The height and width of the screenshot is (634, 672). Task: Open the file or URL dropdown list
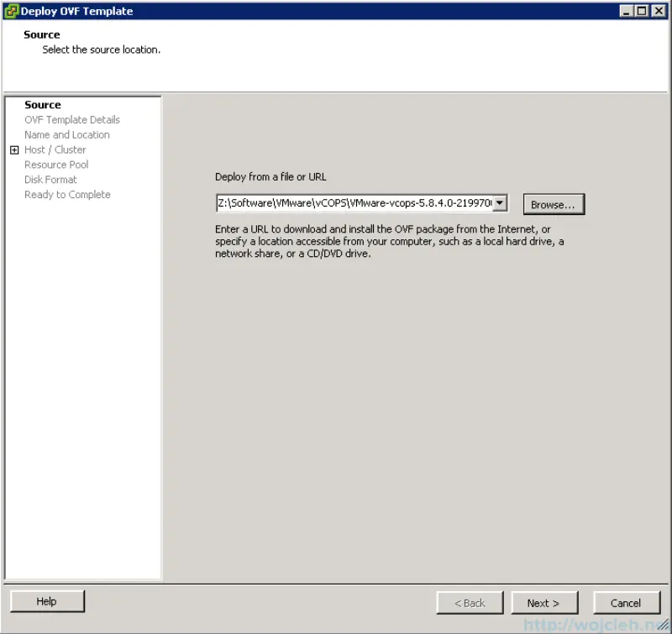pyautogui.click(x=500, y=202)
